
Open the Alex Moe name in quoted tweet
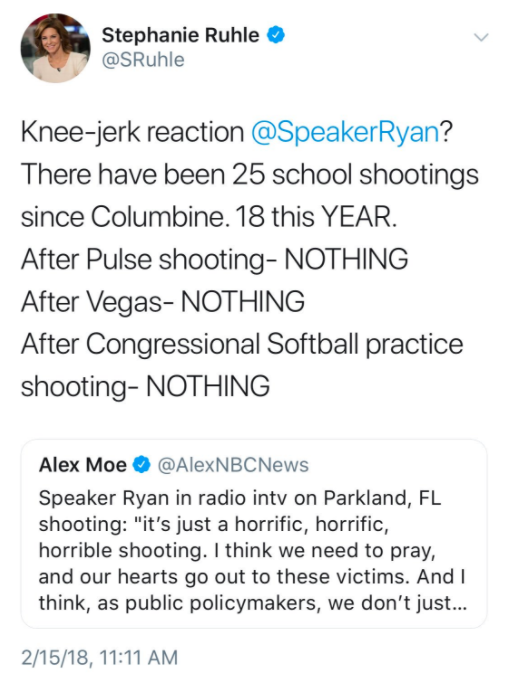[82, 465]
